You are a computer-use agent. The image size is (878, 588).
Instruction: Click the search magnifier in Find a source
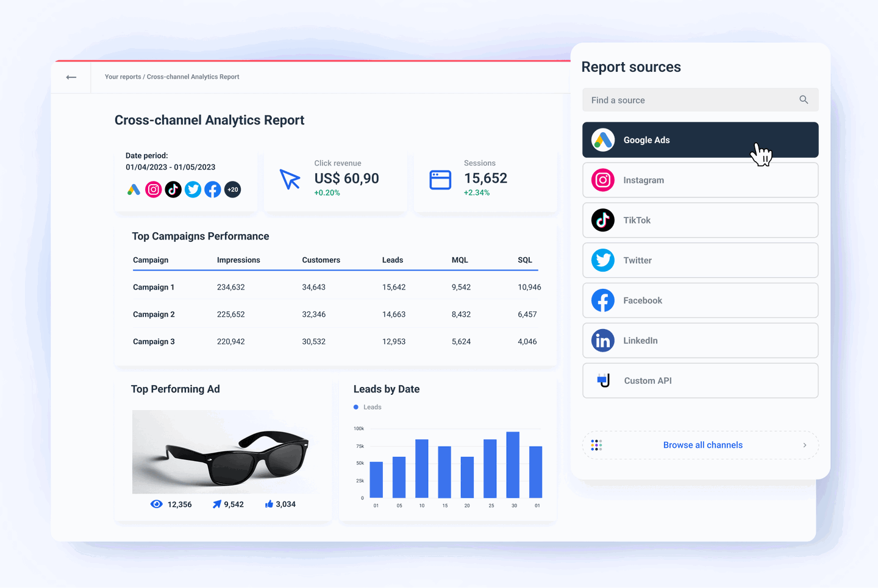tap(804, 99)
